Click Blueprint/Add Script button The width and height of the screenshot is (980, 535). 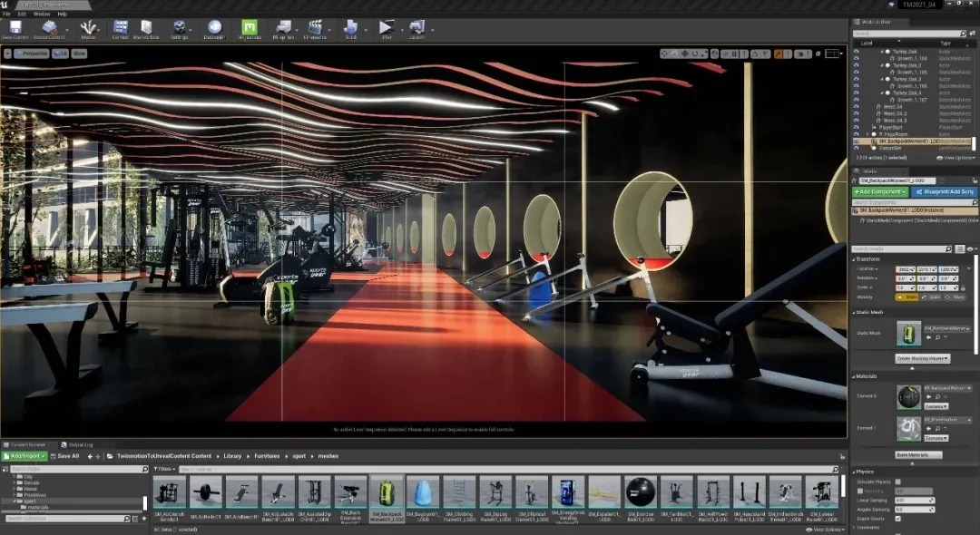coord(945,191)
